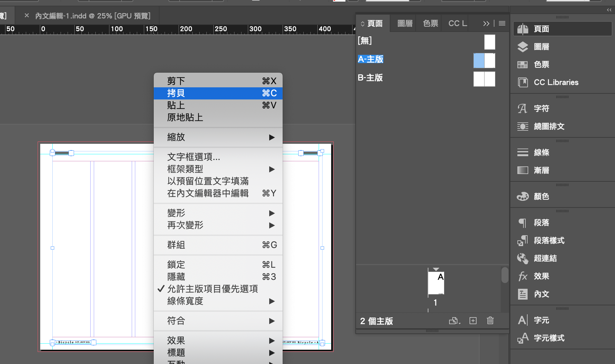Switch to the Layers tab in panel

405,24
